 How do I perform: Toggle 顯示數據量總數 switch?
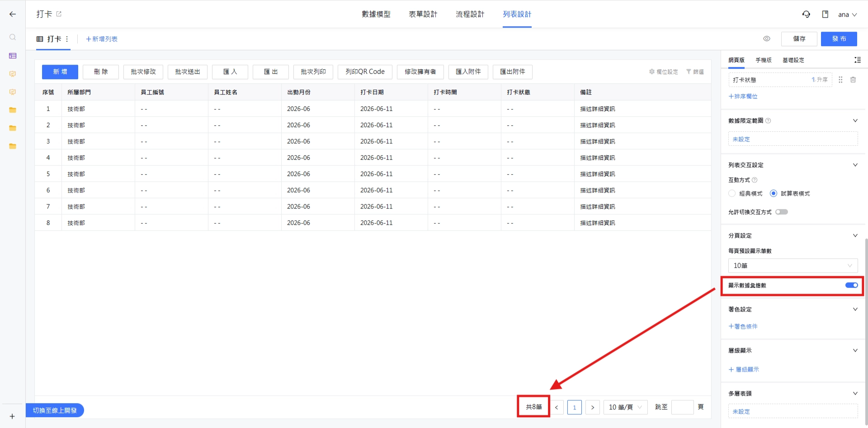[852, 285]
